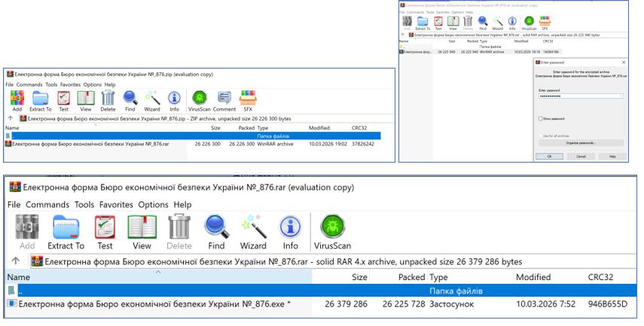The width and height of the screenshot is (644, 326).
Task: Click the Find icon in the .zip window
Action: coord(130,100)
